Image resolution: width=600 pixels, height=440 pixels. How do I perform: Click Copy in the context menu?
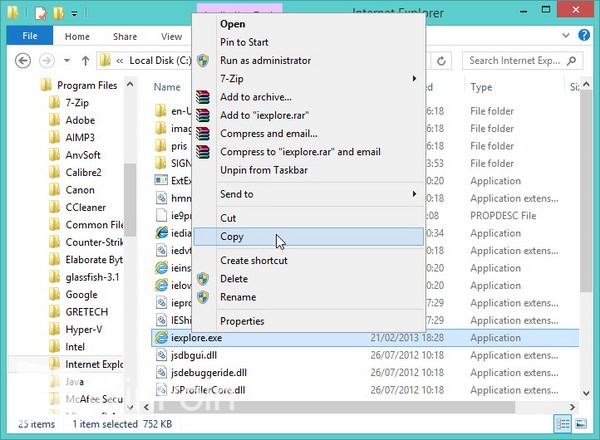308,237
